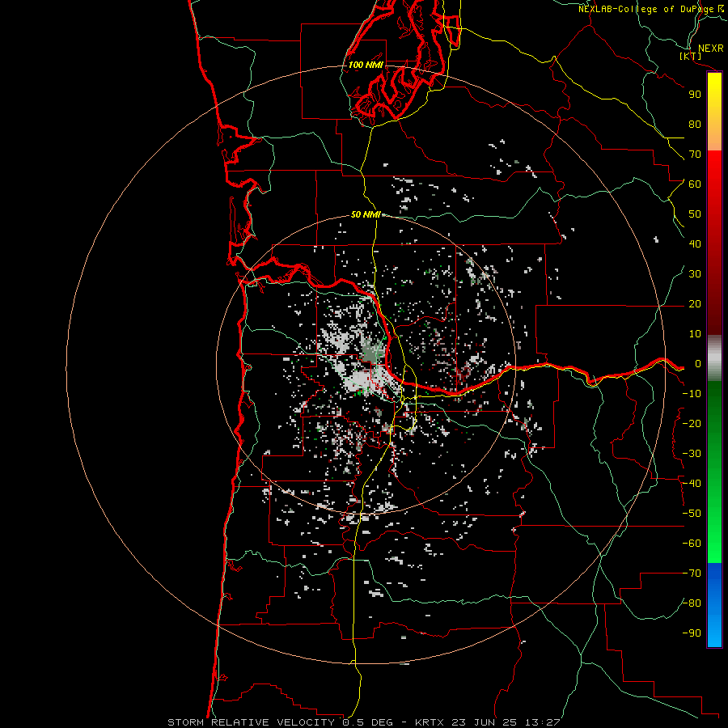Pick the light blue band beside -90

coord(714,633)
